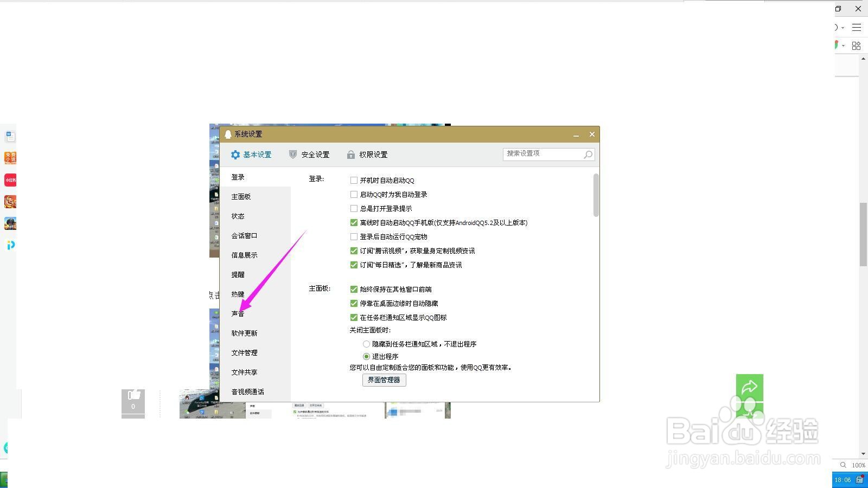Click the green favorite star button
This screenshot has width=868, height=488.
tap(750, 410)
